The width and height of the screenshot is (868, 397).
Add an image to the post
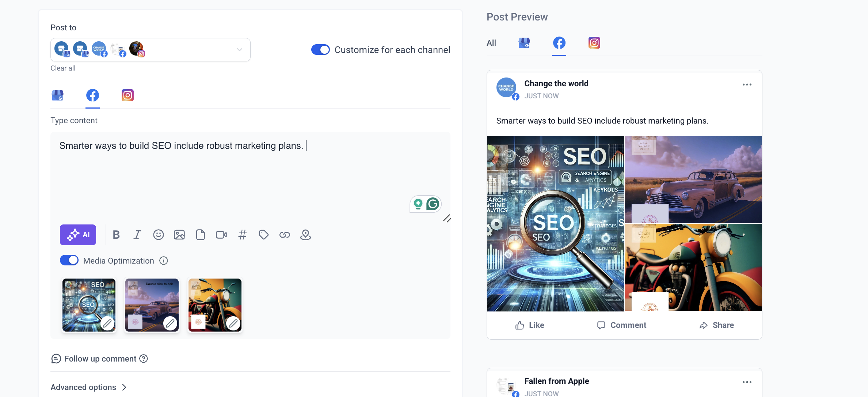pyautogui.click(x=179, y=235)
